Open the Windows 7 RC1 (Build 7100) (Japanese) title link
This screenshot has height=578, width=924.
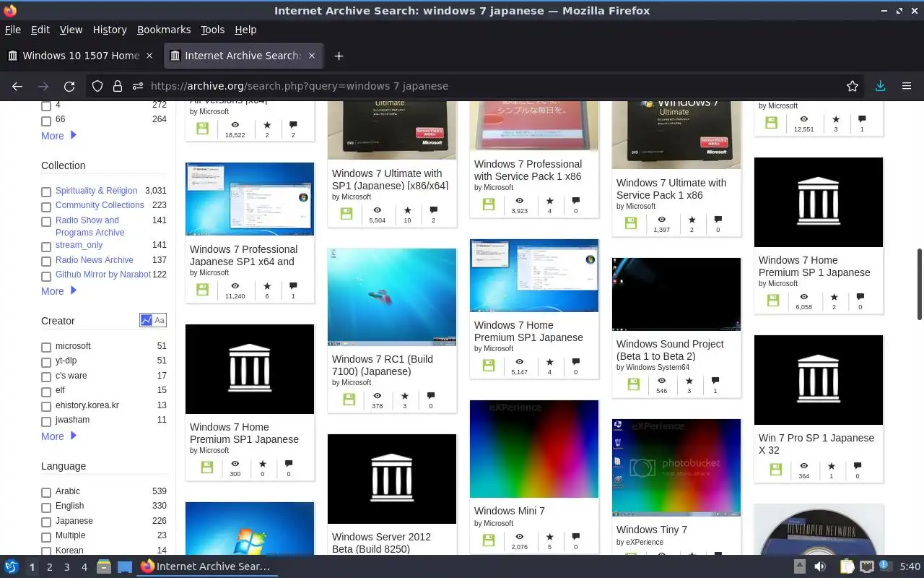click(383, 365)
